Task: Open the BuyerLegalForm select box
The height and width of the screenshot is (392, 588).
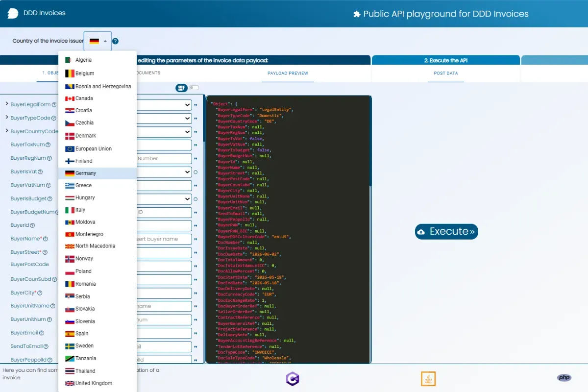Action: tap(164, 105)
